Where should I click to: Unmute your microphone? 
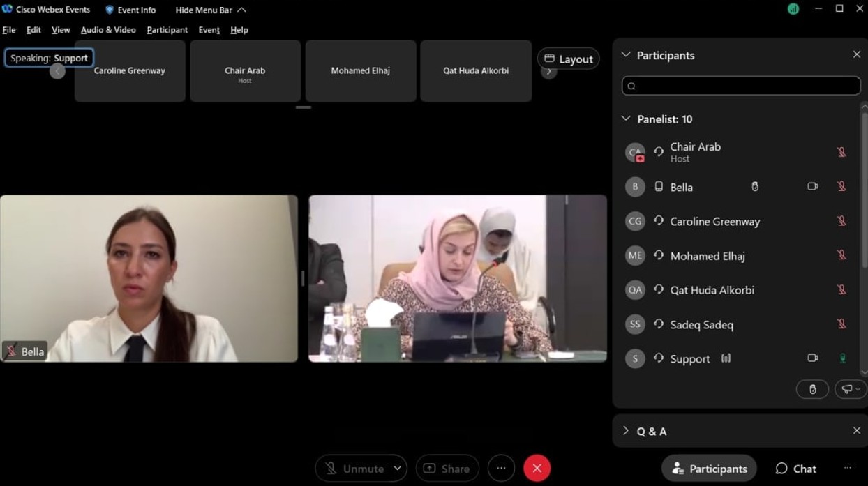(x=354, y=469)
